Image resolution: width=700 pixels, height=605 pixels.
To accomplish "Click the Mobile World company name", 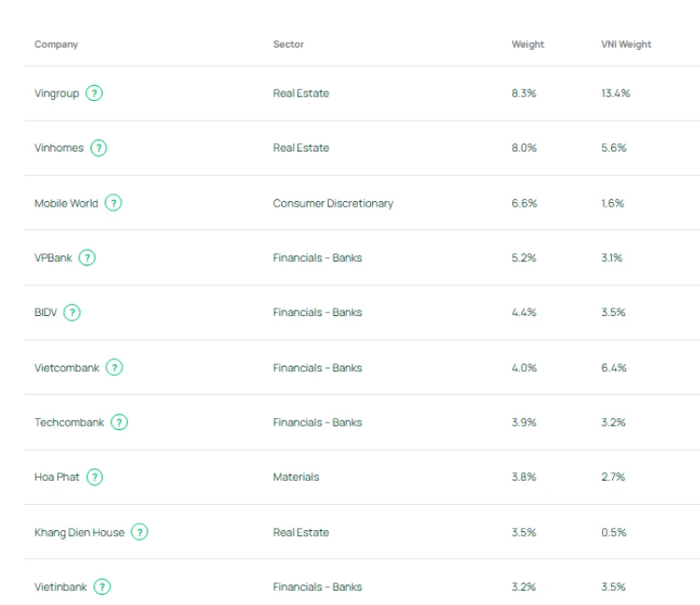I will 66,203.
